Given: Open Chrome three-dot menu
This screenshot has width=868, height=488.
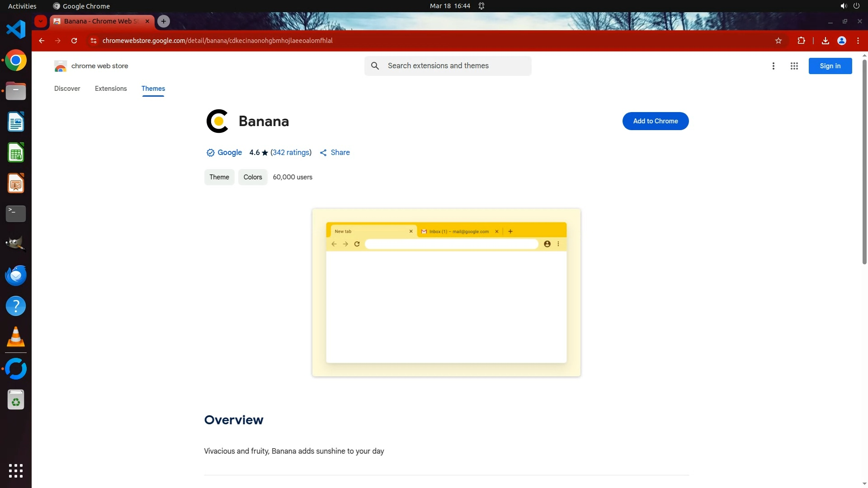Looking at the screenshot, I should tap(858, 41).
